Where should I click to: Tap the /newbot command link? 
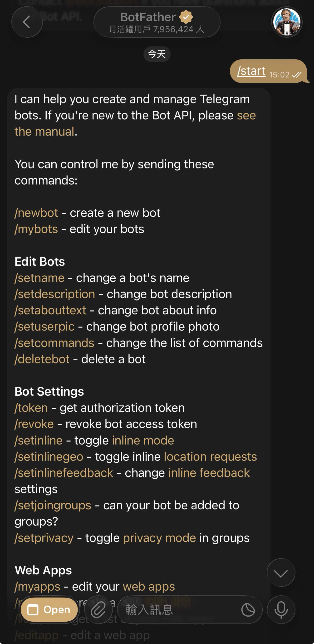click(36, 213)
